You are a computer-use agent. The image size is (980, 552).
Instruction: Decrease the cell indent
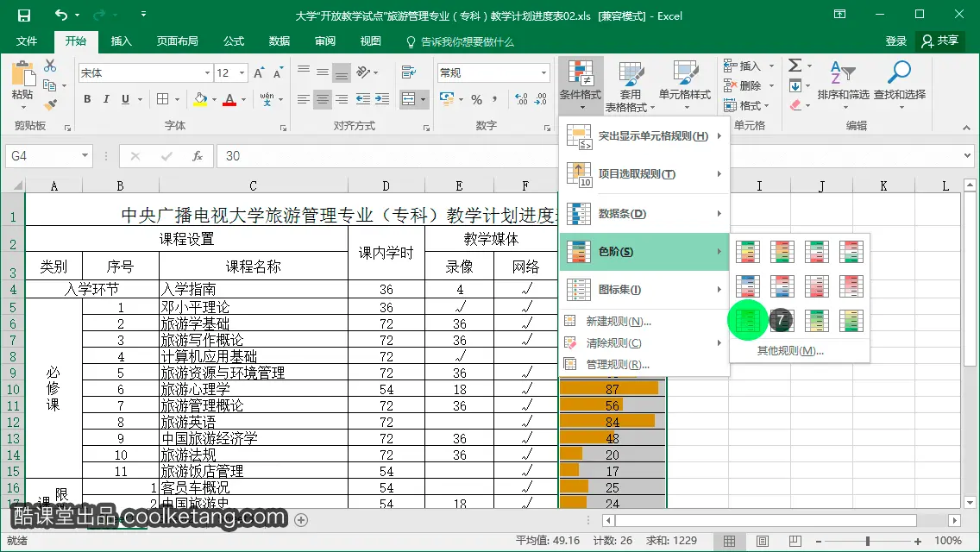tap(362, 99)
